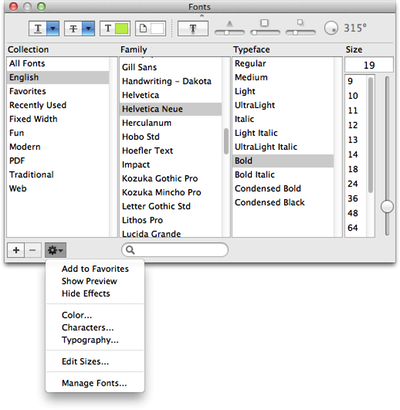Select the Regular typeface

(x=283, y=63)
